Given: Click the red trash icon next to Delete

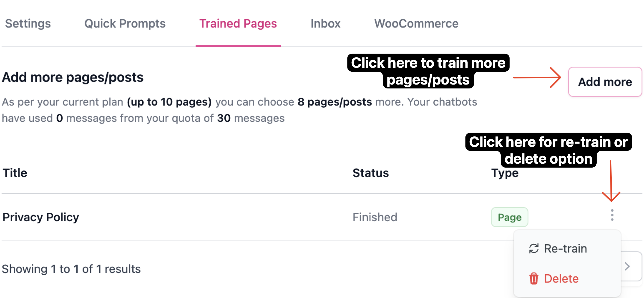Looking at the screenshot, I should [534, 278].
